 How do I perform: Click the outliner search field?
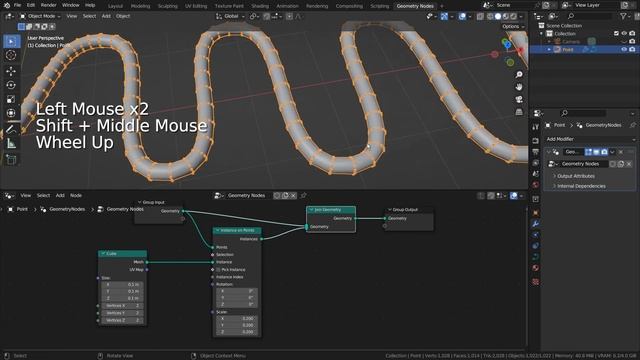(589, 16)
